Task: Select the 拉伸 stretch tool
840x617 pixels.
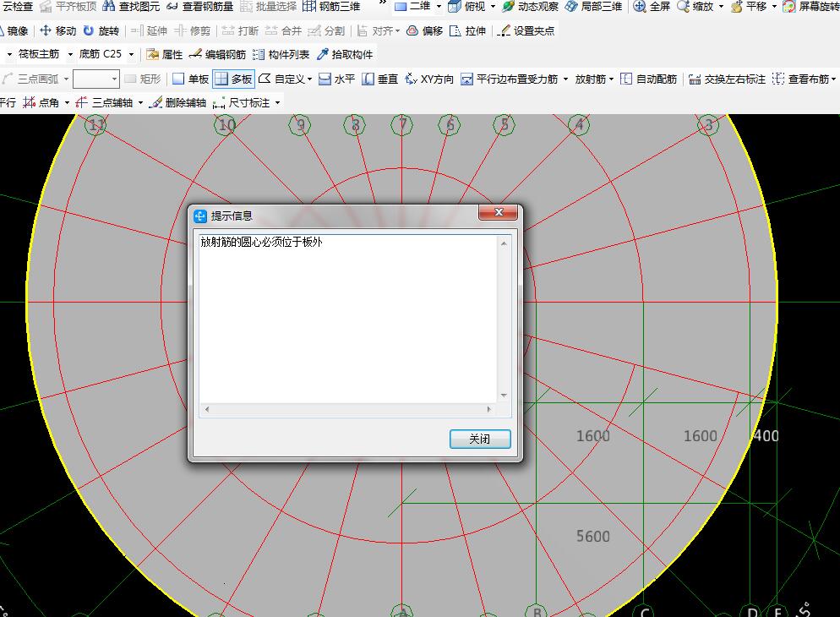Action: (467, 30)
